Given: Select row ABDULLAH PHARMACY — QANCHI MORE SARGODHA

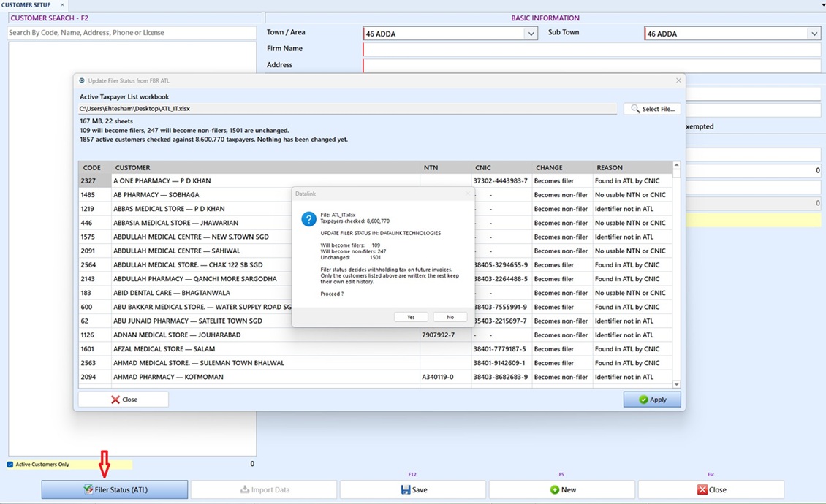Looking at the screenshot, I should (x=376, y=278).
